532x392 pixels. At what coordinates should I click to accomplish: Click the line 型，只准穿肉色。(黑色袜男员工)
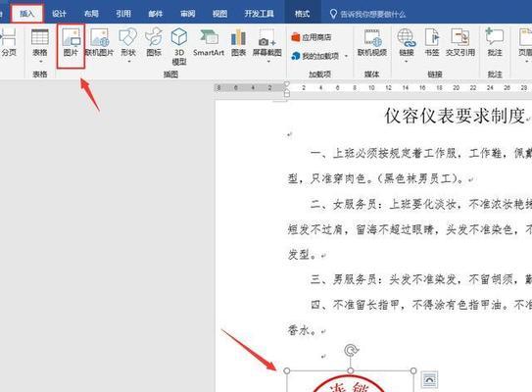pyautogui.click(x=376, y=178)
